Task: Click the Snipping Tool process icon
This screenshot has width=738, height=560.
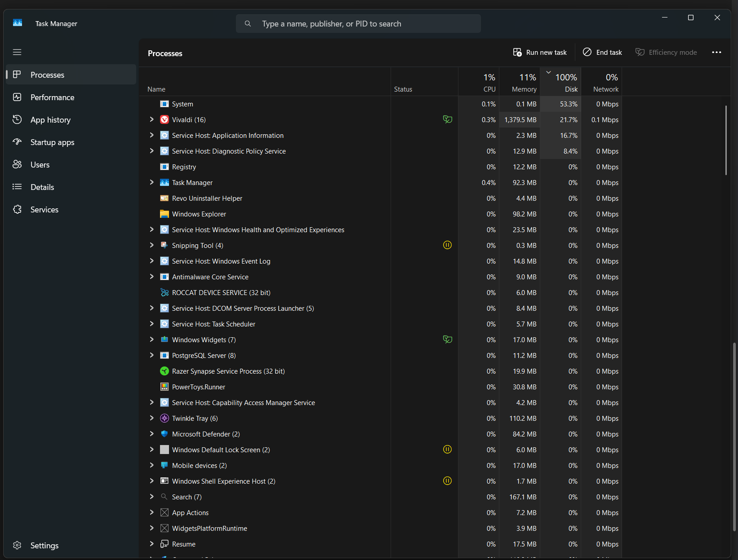Action: click(164, 245)
